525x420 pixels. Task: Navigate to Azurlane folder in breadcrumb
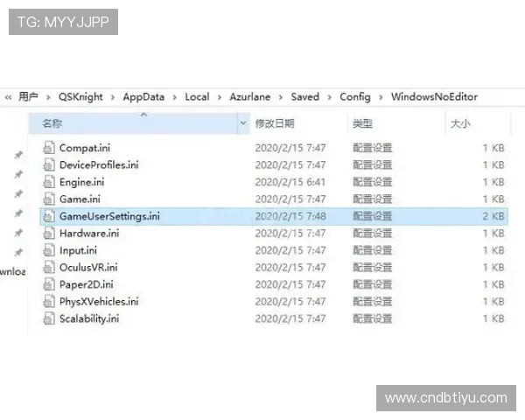pyautogui.click(x=248, y=97)
